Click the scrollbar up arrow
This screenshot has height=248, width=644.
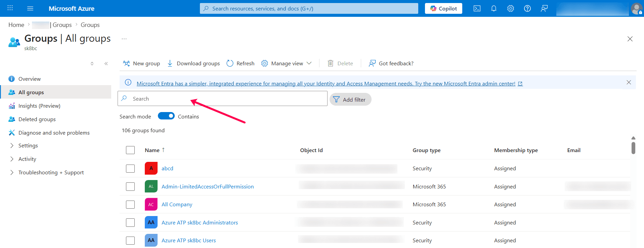point(633,138)
